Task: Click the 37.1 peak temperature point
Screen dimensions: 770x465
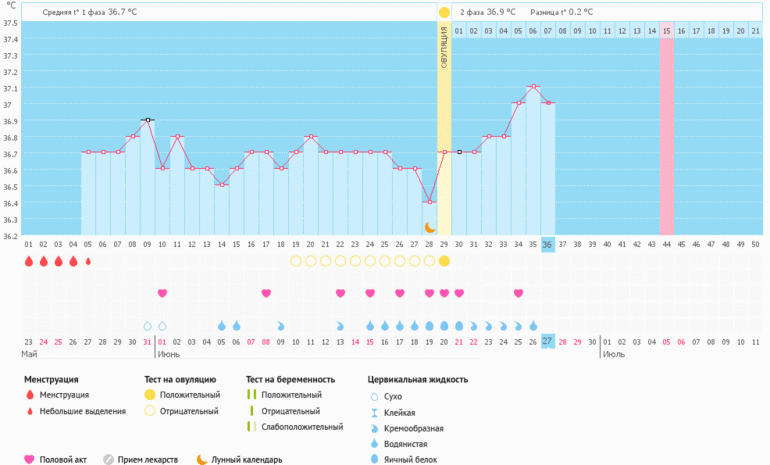Action: pos(533,87)
